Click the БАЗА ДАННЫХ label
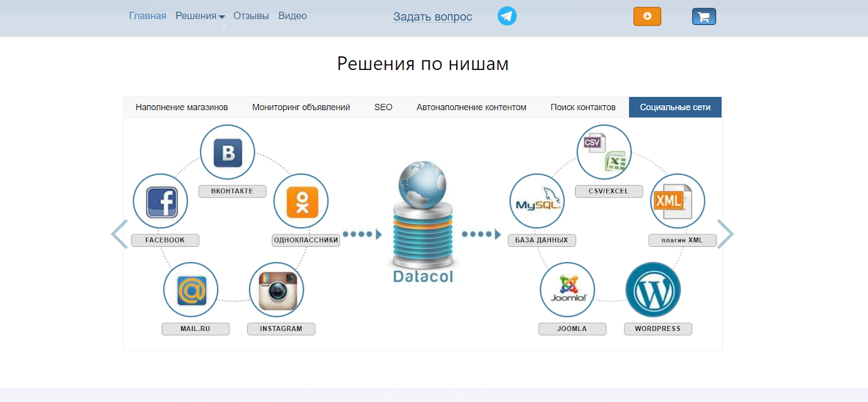The width and height of the screenshot is (868, 402). (542, 240)
